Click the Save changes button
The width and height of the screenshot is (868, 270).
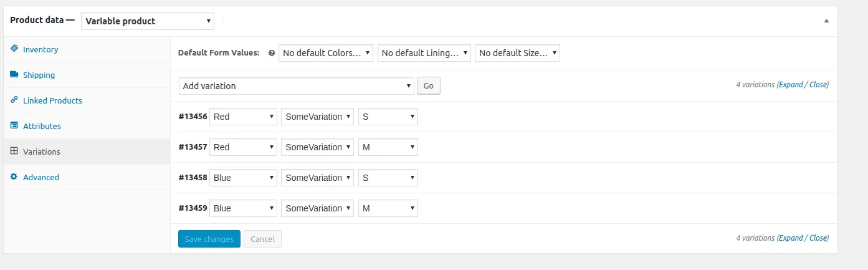209,239
